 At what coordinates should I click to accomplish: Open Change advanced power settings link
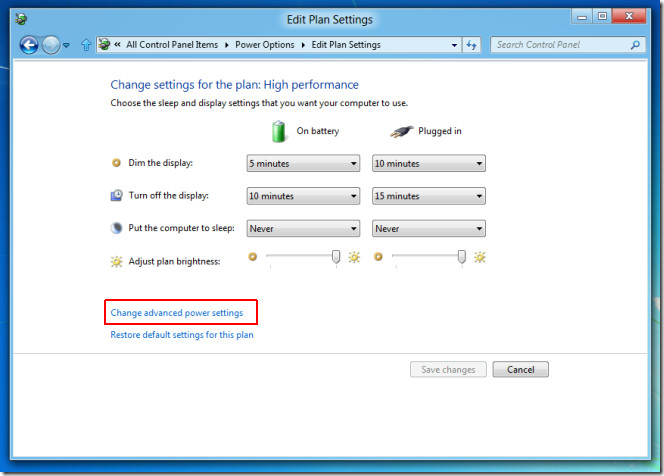click(177, 313)
